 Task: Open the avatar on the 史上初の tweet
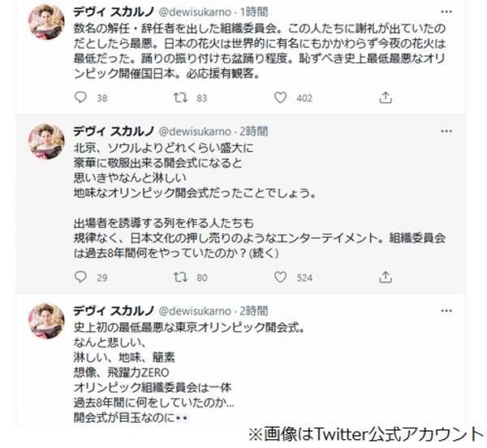click(x=46, y=321)
